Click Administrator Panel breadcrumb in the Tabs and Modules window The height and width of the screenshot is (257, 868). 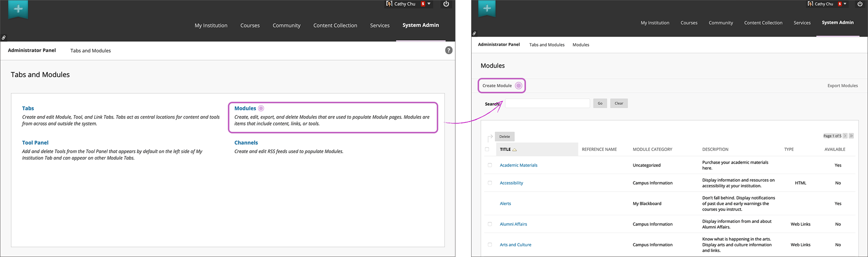click(x=32, y=50)
